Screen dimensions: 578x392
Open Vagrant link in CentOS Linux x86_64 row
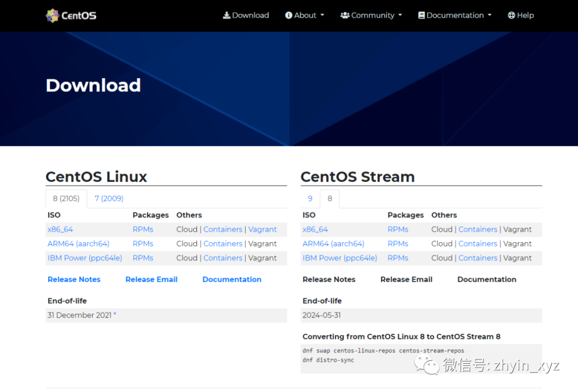(x=262, y=229)
